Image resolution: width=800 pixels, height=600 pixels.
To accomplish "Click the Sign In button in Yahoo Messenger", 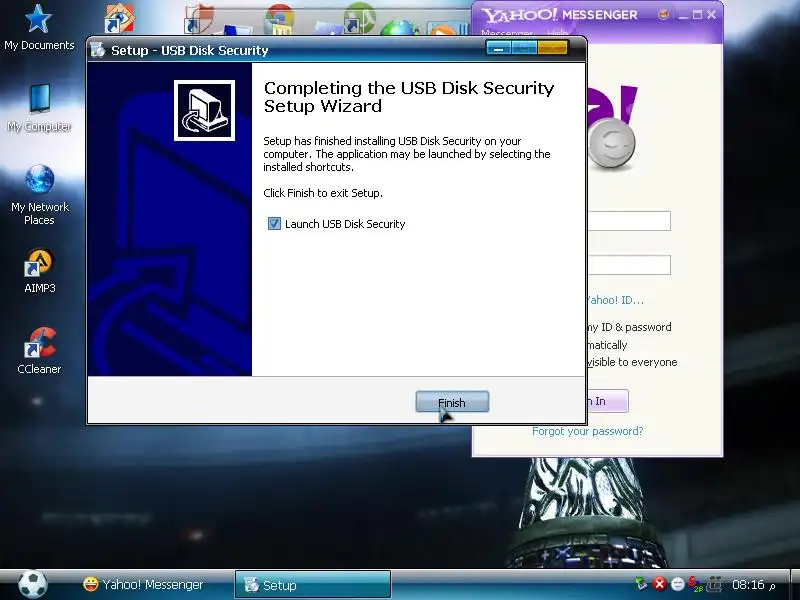I will 608,401.
